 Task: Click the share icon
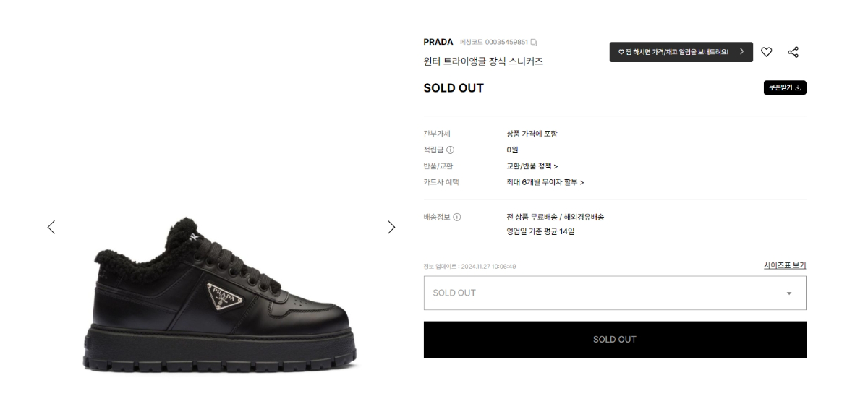coord(793,52)
